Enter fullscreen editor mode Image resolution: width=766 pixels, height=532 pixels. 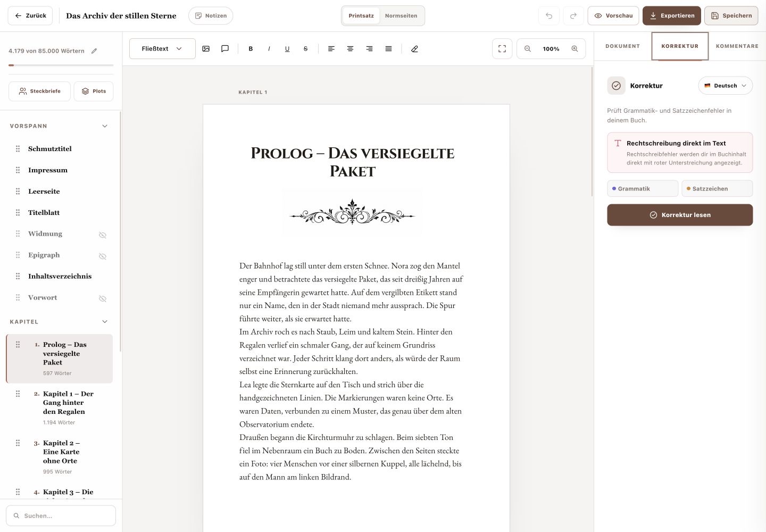502,48
